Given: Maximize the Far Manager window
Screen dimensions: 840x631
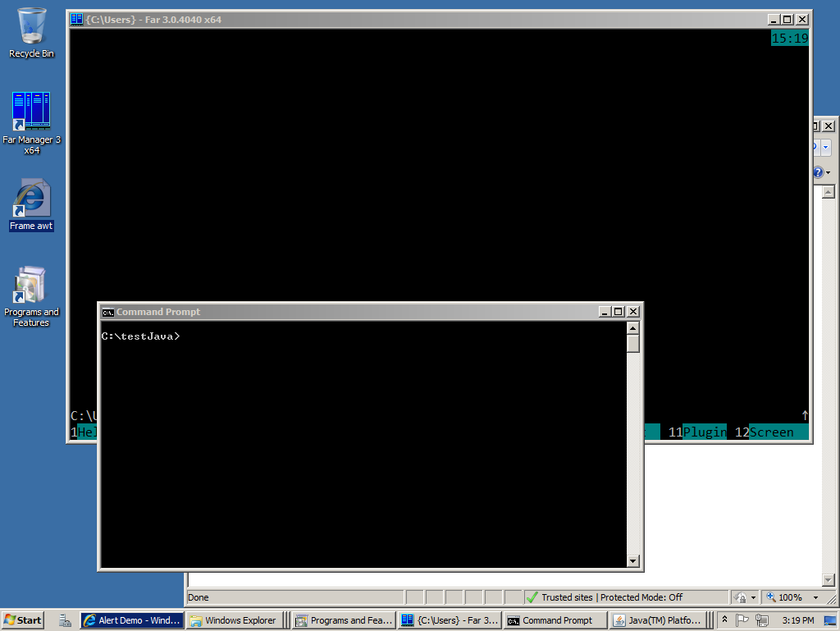Looking at the screenshot, I should pos(787,20).
